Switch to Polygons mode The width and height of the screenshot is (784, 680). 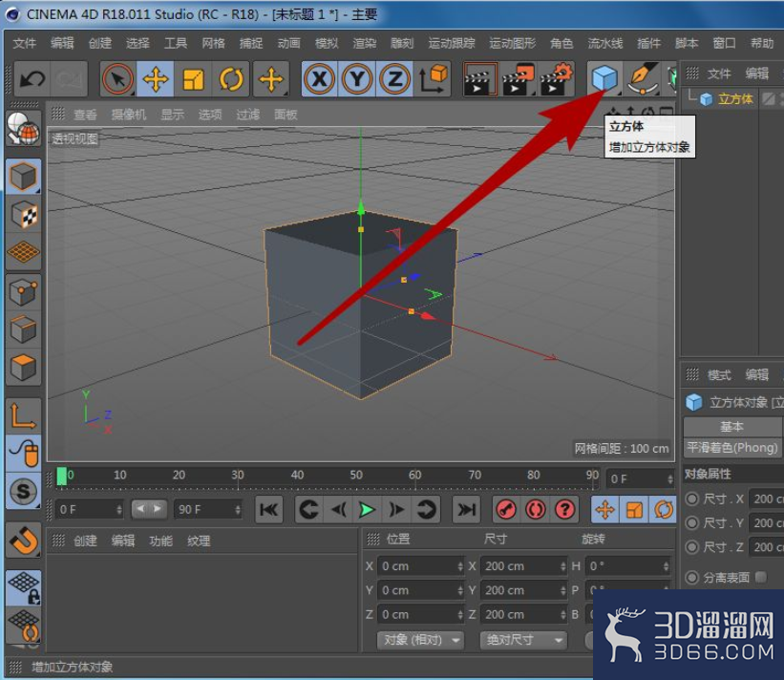23,368
